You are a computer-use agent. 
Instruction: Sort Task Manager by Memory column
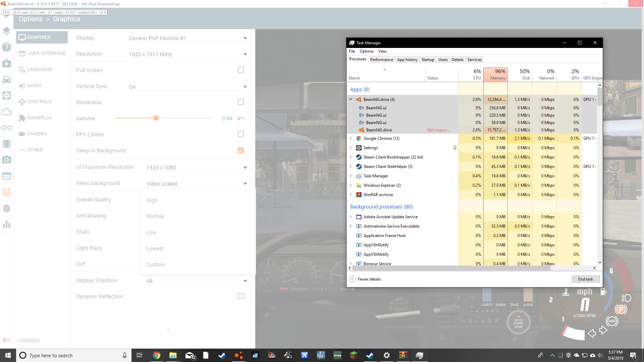[x=495, y=74]
